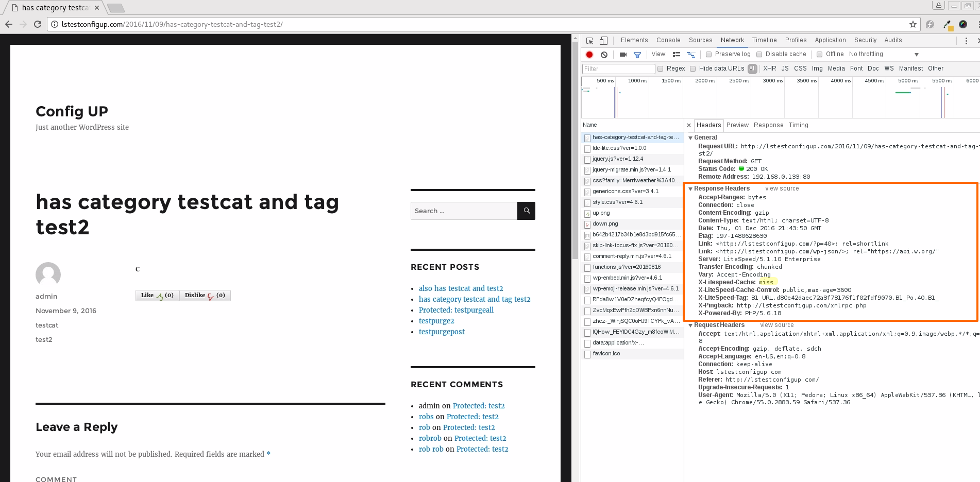Screen dimensions: 980x482
Task: Switch to large request rows view
Action: coord(677,55)
